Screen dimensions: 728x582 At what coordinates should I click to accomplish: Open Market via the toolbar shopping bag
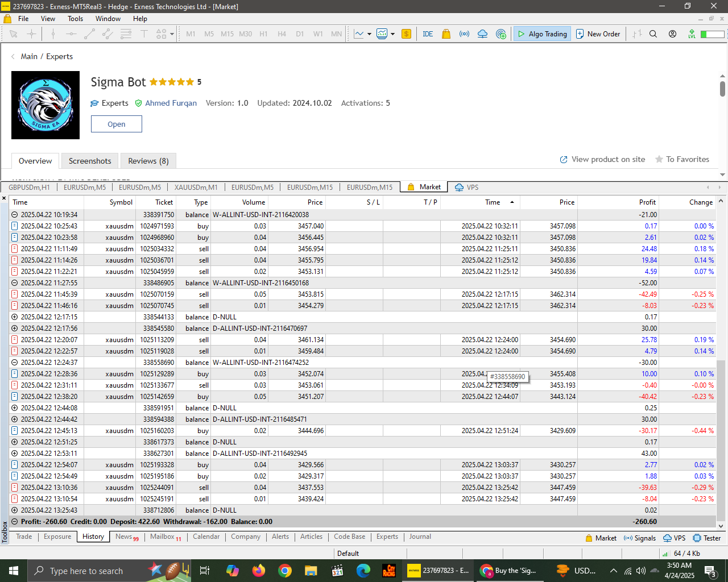click(x=446, y=34)
